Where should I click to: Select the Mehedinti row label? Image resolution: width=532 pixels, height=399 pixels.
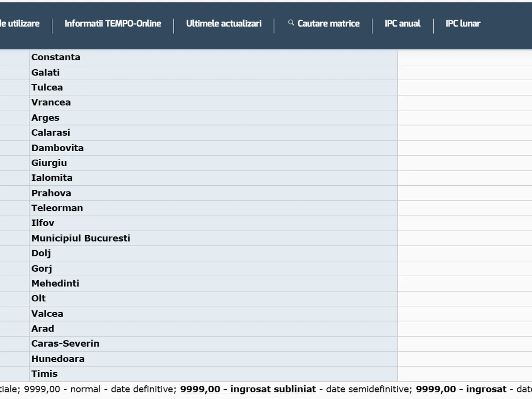click(55, 283)
